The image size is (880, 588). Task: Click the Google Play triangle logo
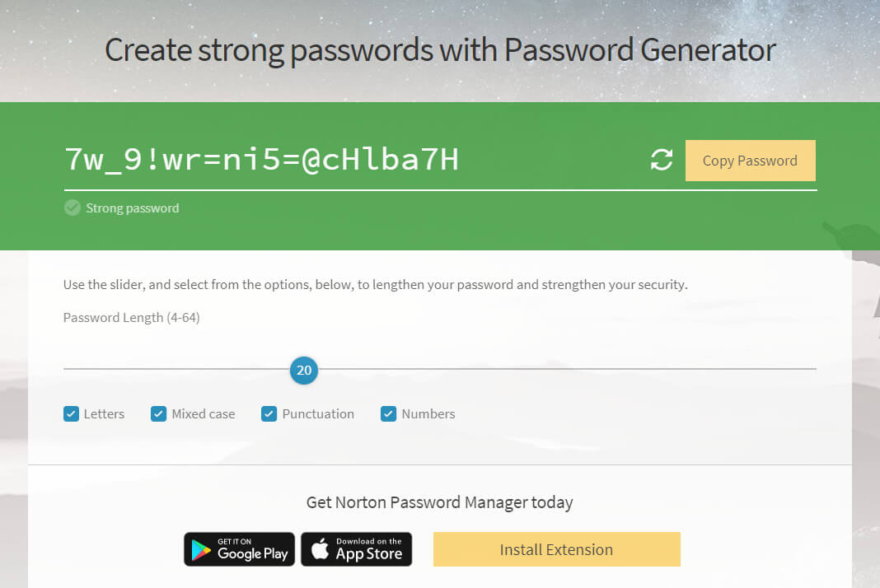[x=200, y=549]
